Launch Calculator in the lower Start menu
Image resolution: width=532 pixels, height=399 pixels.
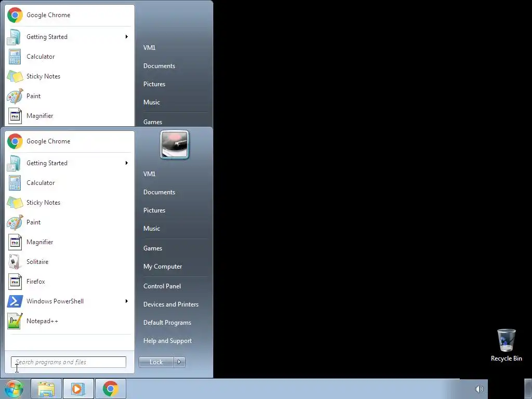69,182
